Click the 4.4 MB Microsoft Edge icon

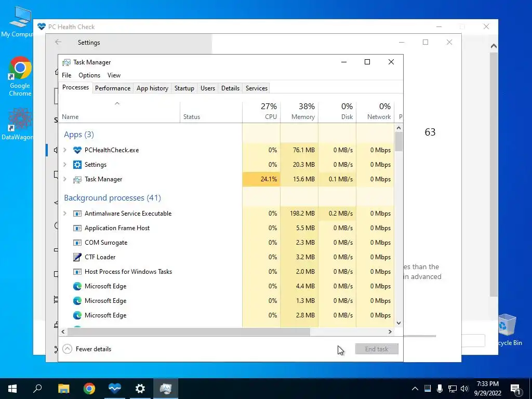77,286
